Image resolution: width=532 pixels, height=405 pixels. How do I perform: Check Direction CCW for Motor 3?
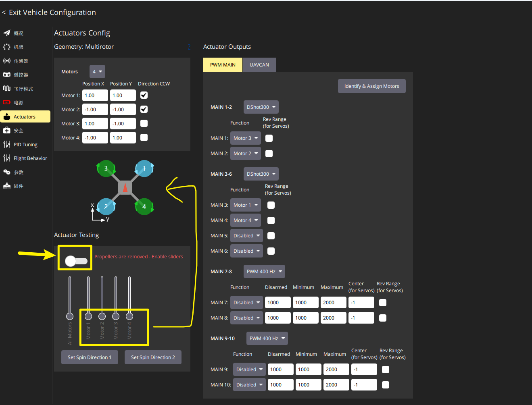coord(144,123)
